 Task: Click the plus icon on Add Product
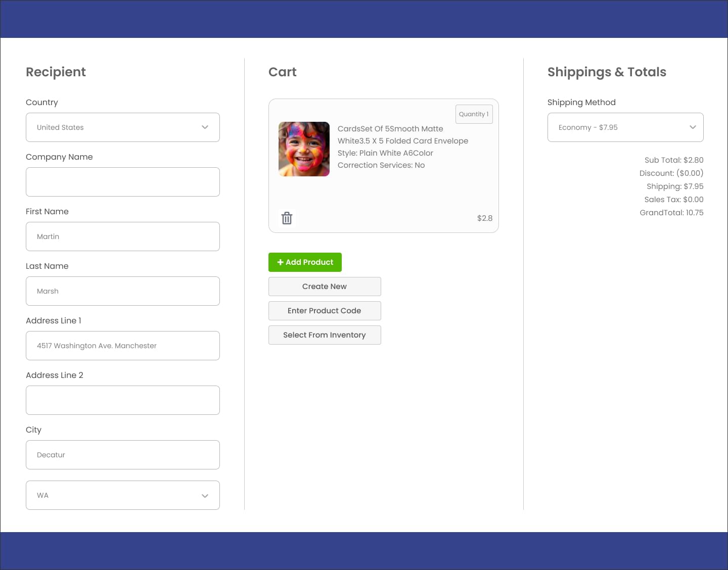coord(280,262)
